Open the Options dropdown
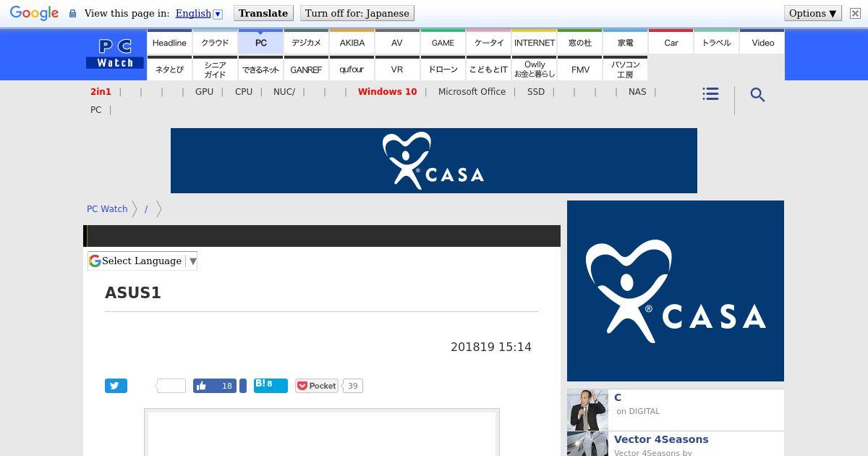The image size is (868, 456). (x=813, y=13)
